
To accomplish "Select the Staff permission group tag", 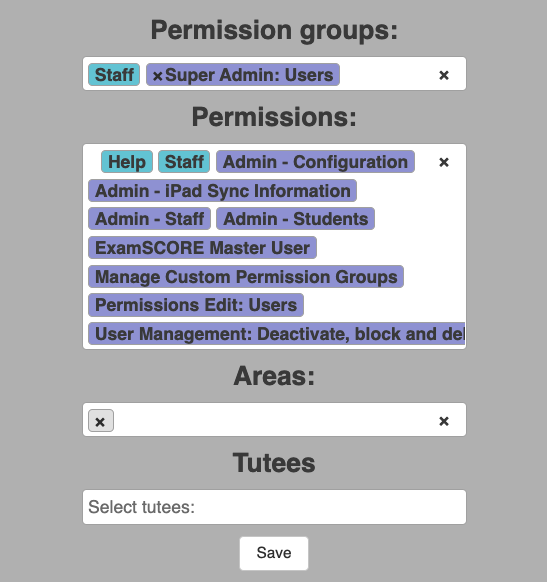I will 114,75.
